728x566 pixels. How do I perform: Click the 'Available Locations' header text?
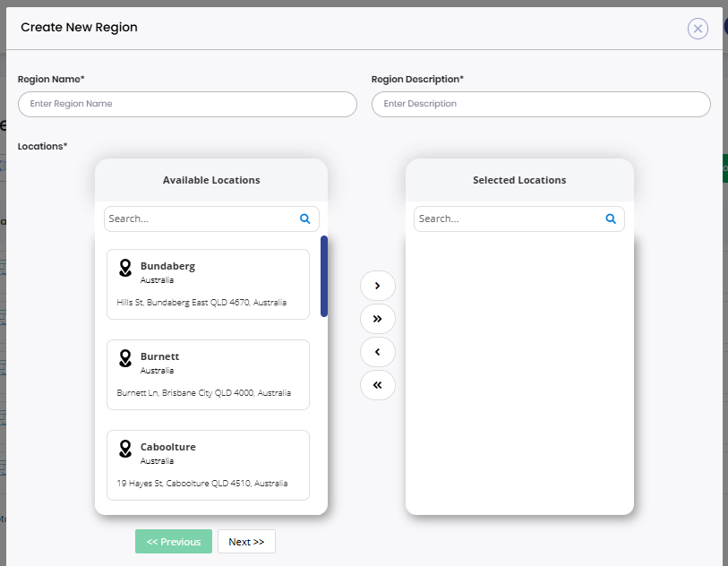tap(211, 180)
